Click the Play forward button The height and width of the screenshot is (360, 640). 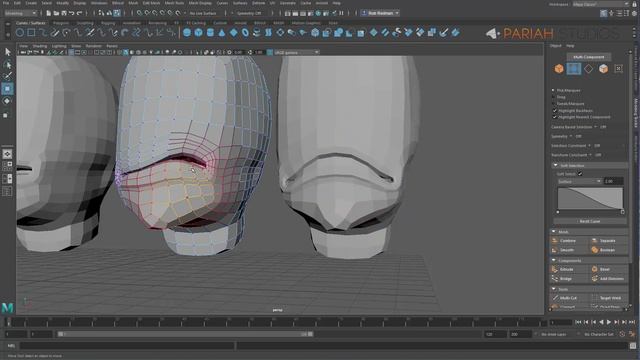(x=609, y=322)
